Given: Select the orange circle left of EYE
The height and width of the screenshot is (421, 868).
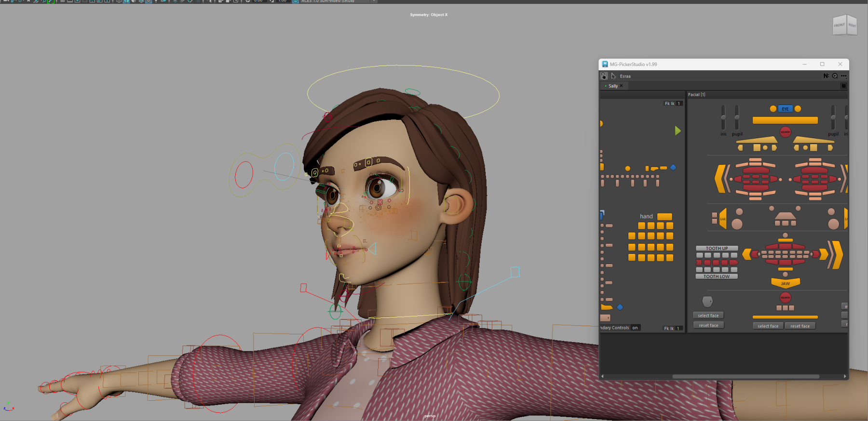Looking at the screenshot, I should [x=773, y=109].
